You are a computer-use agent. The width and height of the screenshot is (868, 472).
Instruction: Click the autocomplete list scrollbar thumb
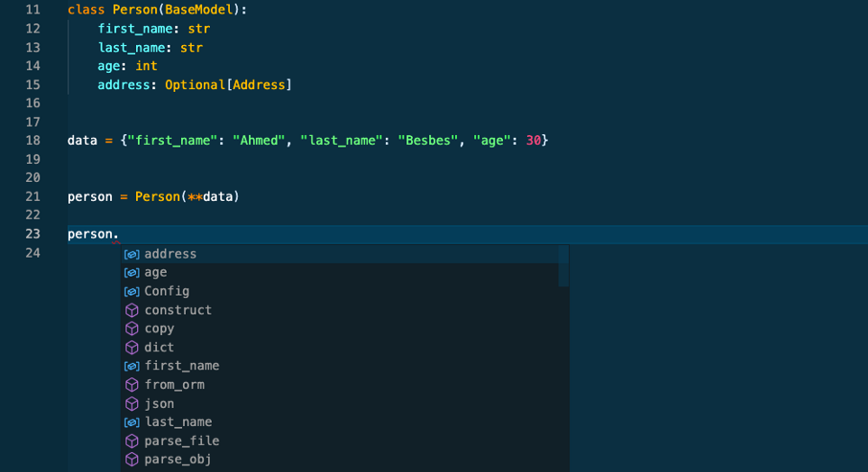pos(563,266)
